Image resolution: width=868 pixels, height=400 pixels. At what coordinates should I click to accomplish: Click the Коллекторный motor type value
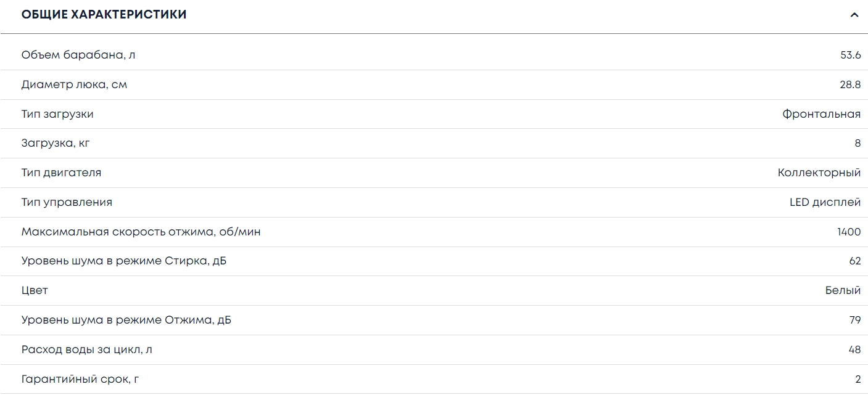(819, 173)
